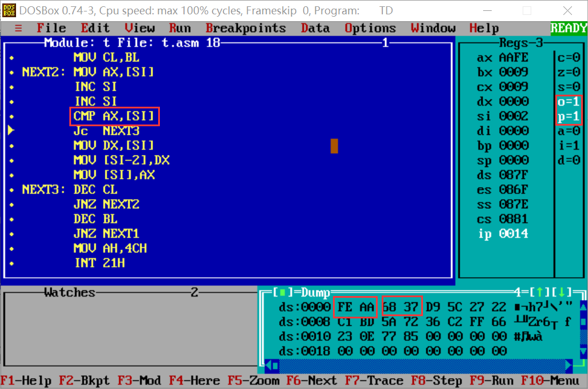Image resolution: width=588 pixels, height=389 pixels.
Task: Toggle breakpoint dot on MOV AH,4CH line
Action: point(11,248)
